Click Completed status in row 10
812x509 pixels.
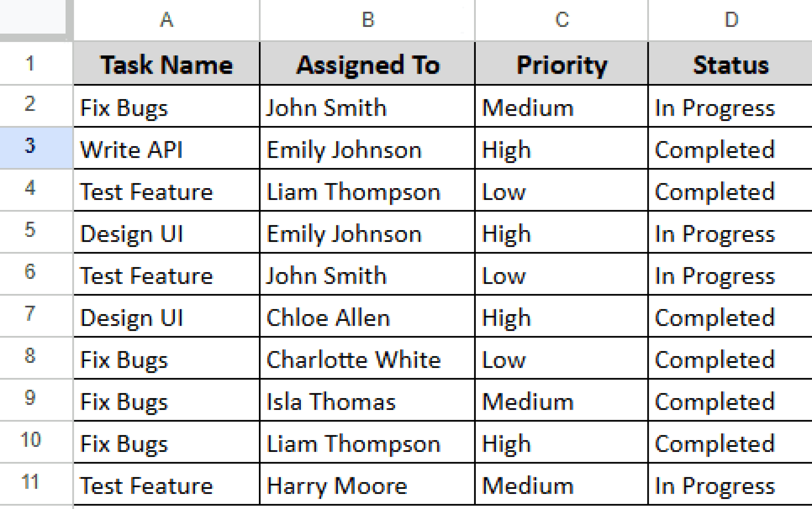click(x=730, y=444)
